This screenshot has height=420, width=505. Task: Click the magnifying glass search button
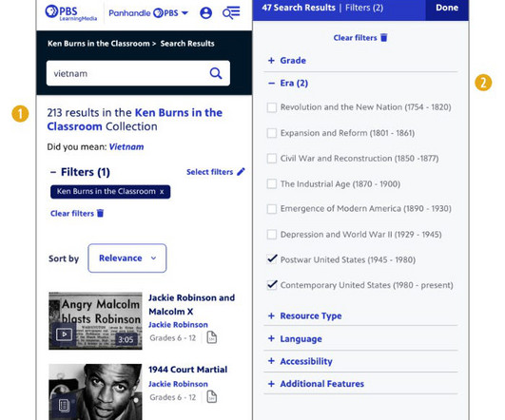point(216,73)
